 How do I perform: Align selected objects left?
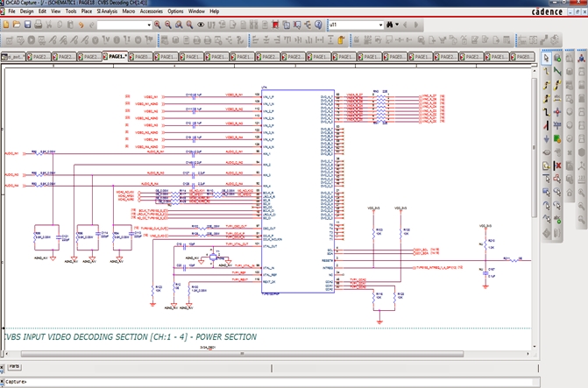pyautogui.click(x=255, y=39)
